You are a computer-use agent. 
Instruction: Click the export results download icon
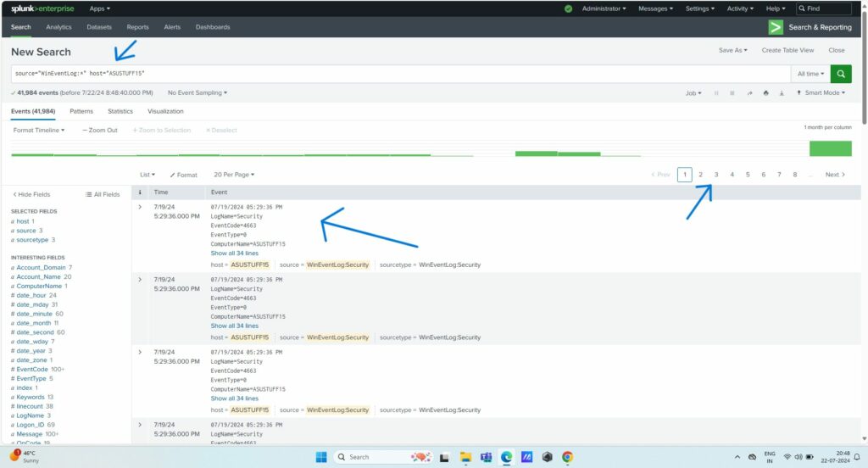(781, 93)
